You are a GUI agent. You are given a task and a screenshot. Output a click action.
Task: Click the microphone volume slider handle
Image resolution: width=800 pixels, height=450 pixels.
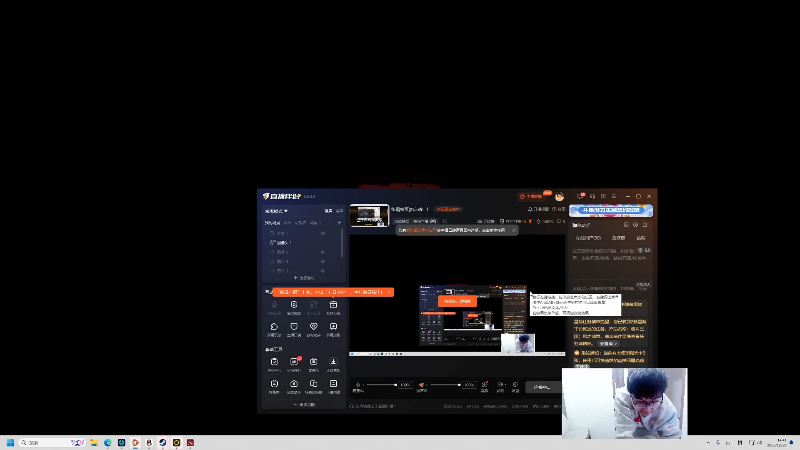(395, 385)
